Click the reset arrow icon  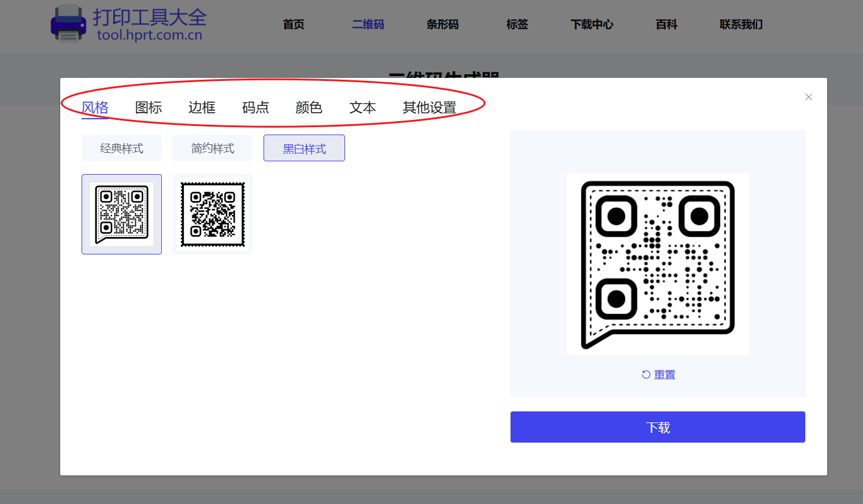coord(646,374)
